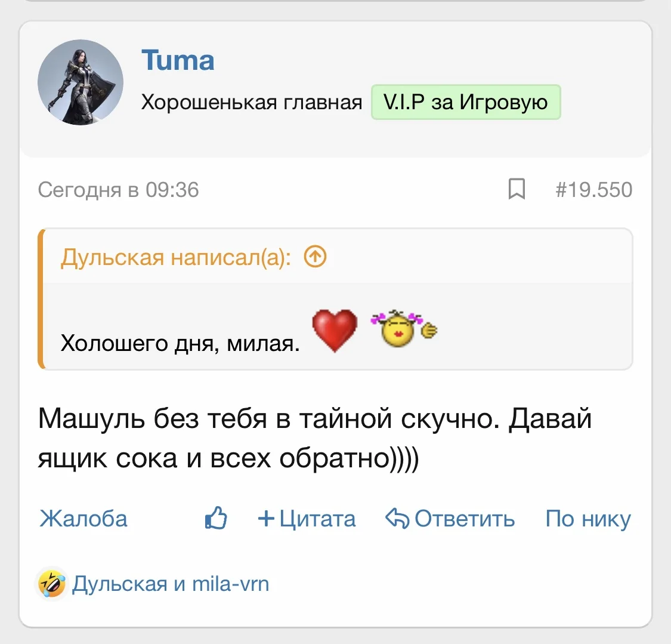
Task: Click the reply arrow icon beside Ответить
Action: (397, 518)
